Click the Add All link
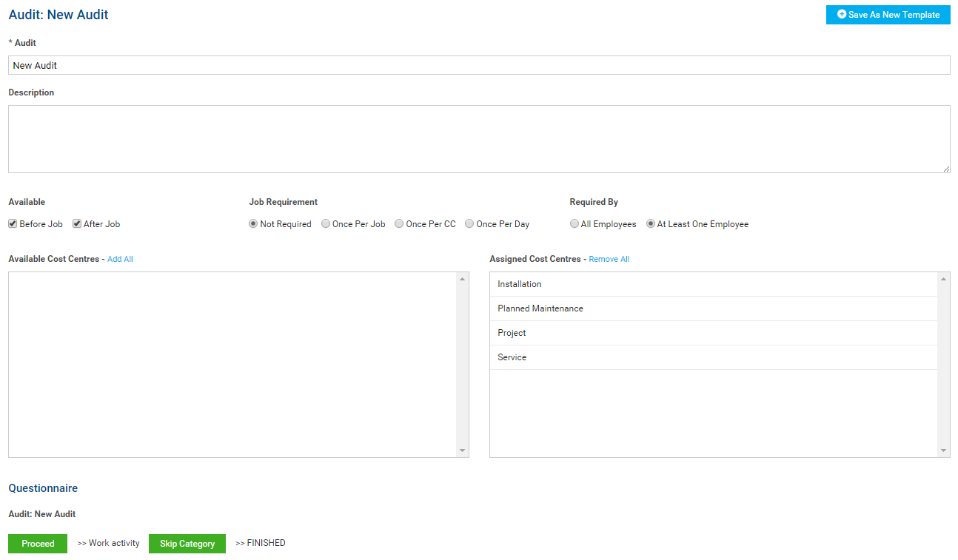Viewport: 958px width, 560px height. tap(120, 259)
